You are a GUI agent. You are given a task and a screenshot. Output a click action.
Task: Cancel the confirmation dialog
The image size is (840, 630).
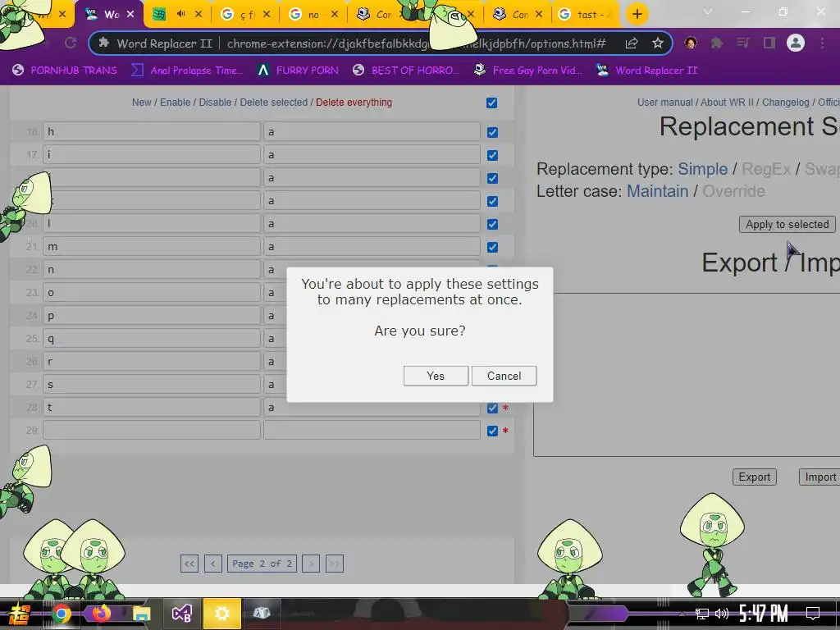pyautogui.click(x=504, y=376)
